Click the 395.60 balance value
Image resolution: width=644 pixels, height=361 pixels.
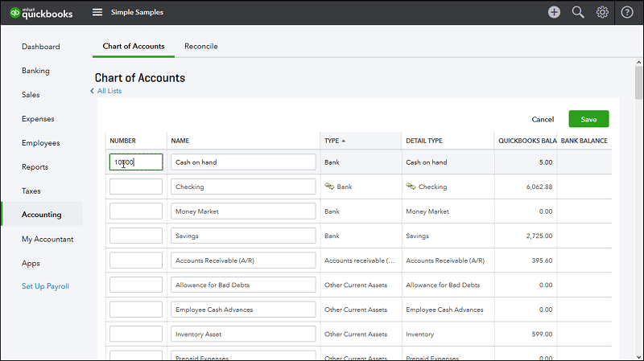coord(542,260)
